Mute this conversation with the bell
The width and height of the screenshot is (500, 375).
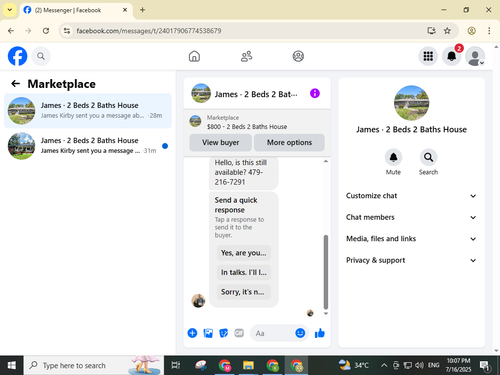pyautogui.click(x=393, y=157)
